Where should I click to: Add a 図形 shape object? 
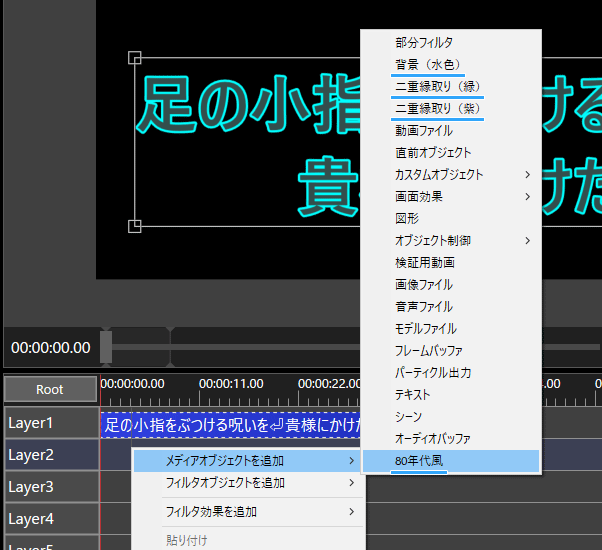pos(407,219)
